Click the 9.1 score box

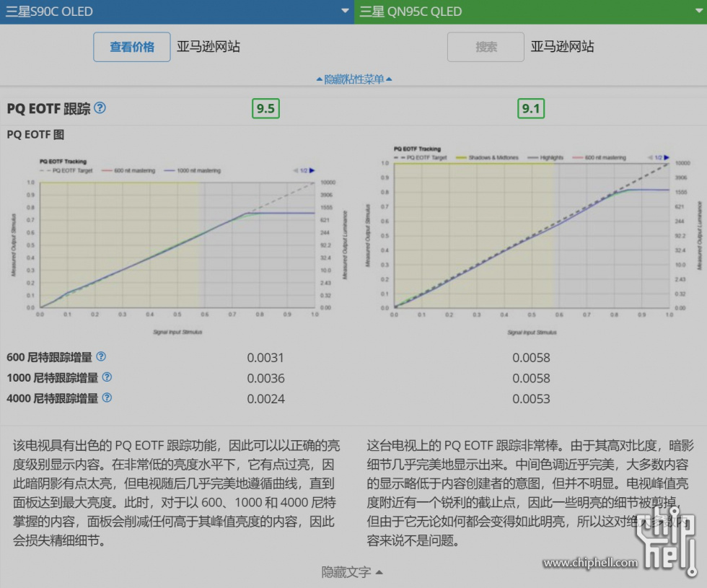(x=531, y=109)
